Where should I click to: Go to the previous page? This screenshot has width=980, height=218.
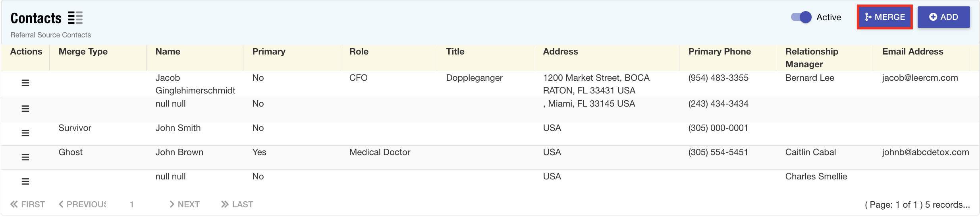point(83,204)
